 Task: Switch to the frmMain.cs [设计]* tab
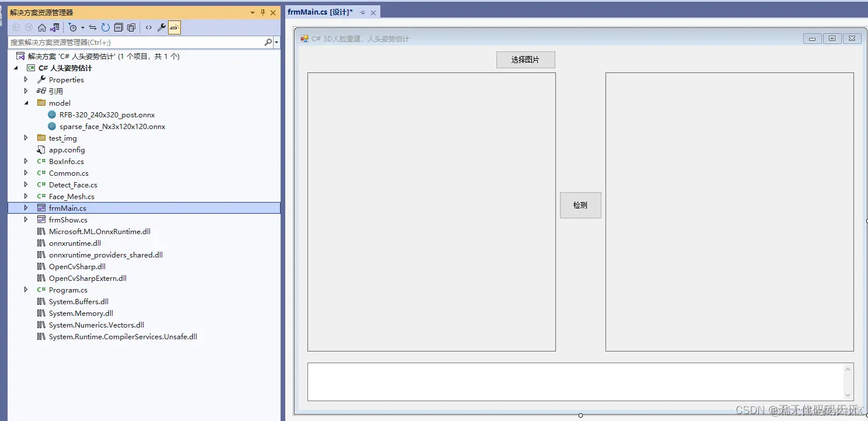coord(320,12)
